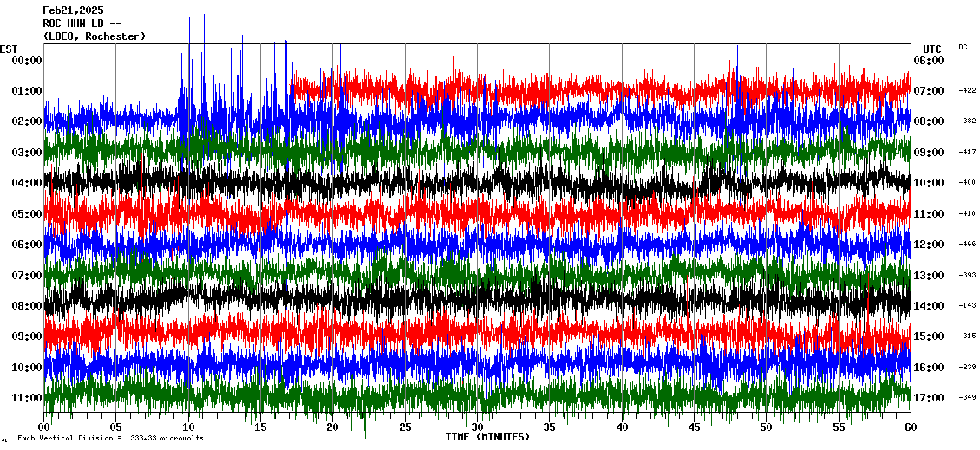Click the UTC column header on right
980x450 pixels.
click(932, 49)
